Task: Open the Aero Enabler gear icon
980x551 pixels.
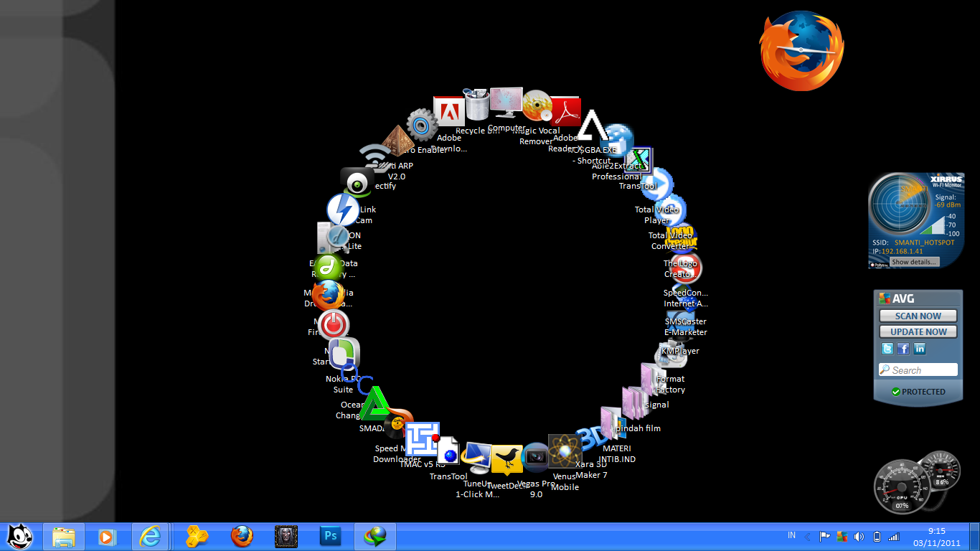Action: [x=423, y=125]
